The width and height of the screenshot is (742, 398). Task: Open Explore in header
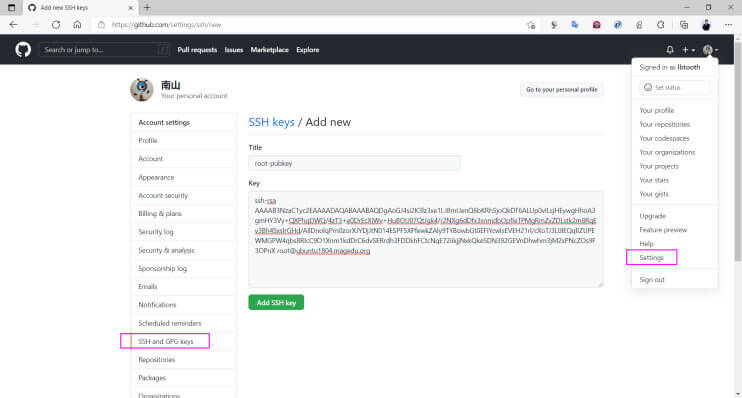coord(308,50)
